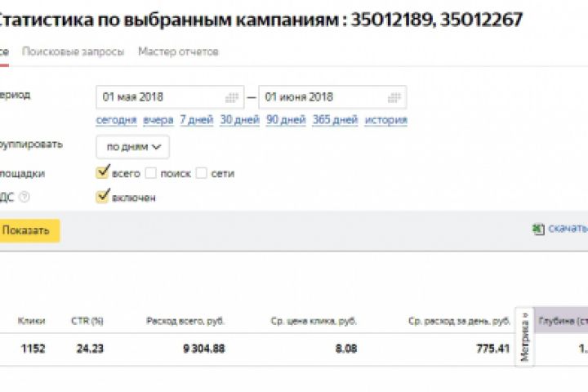The width and height of the screenshot is (588, 392).
Task: Open the start date calendar picker icon
Action: click(232, 97)
